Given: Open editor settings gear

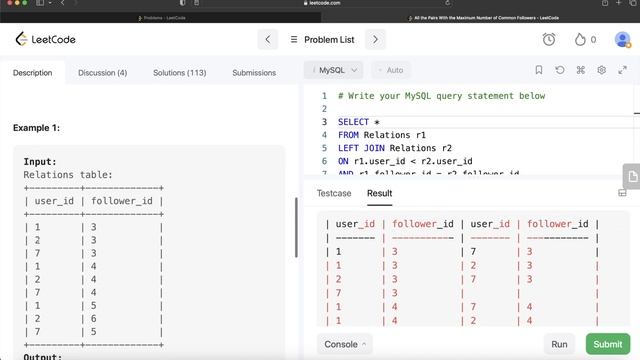Looking at the screenshot, I should point(601,70).
